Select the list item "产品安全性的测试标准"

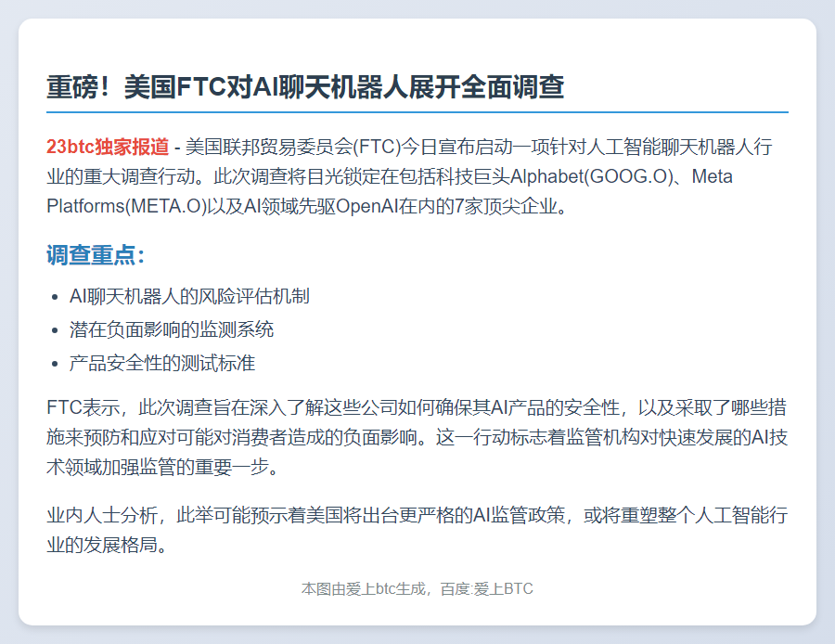pyautogui.click(x=162, y=363)
